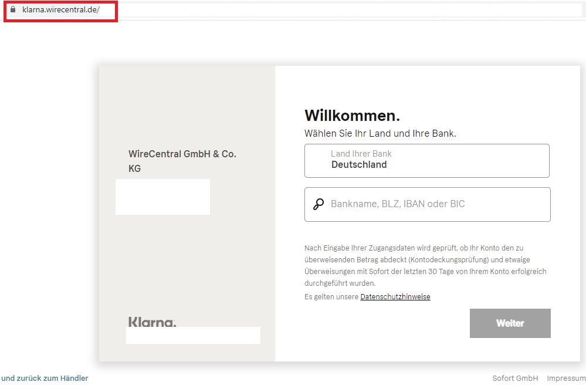Click the Wählen Sie Ihr Land text
586x392 pixels.
pos(380,134)
